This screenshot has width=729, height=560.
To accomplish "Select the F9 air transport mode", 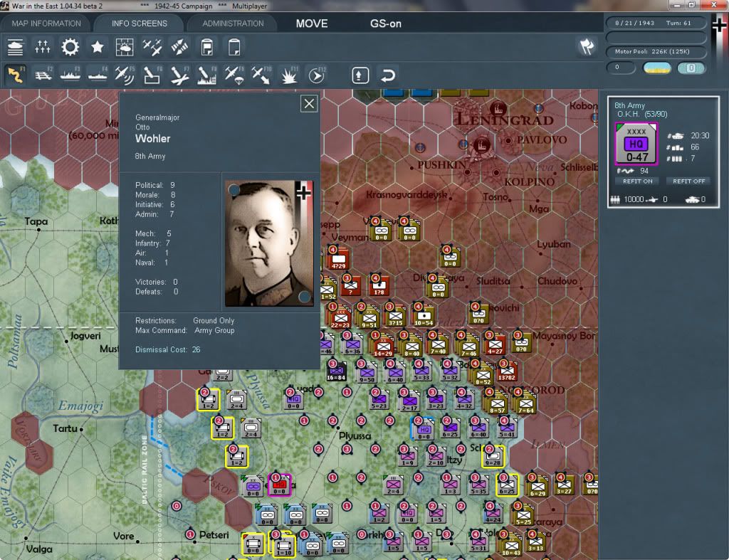I will pos(234,75).
